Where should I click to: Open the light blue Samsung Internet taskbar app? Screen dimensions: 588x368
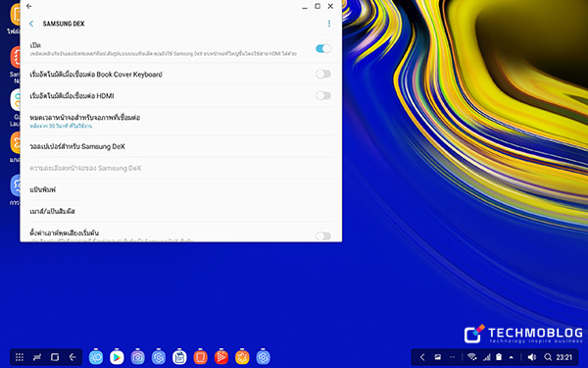click(96, 357)
